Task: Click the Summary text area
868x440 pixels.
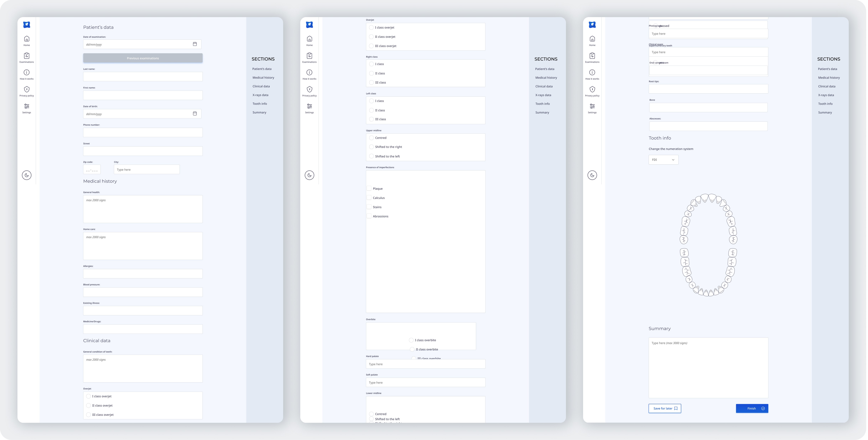Action: [x=708, y=367]
